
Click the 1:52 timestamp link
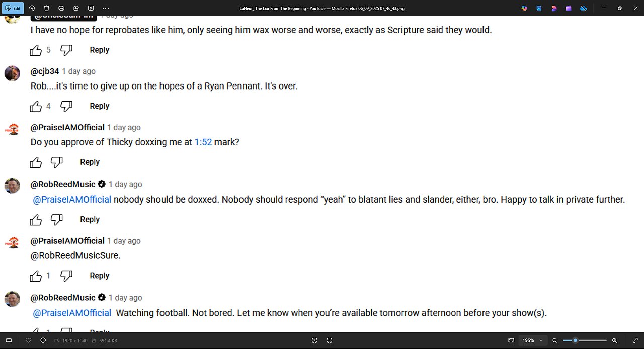[x=203, y=142]
